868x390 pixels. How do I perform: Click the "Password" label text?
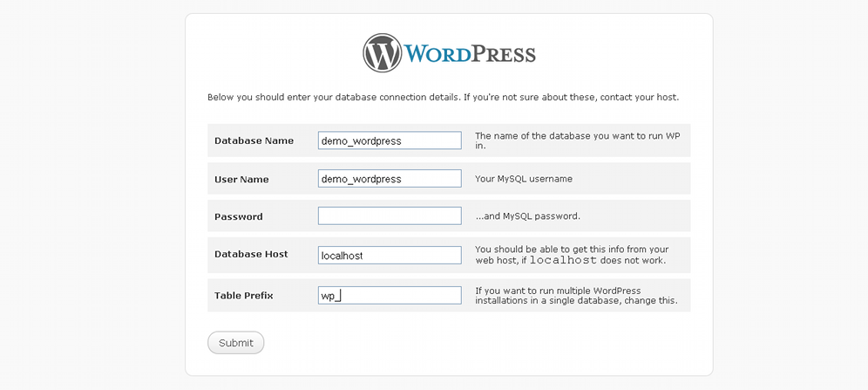(x=239, y=216)
